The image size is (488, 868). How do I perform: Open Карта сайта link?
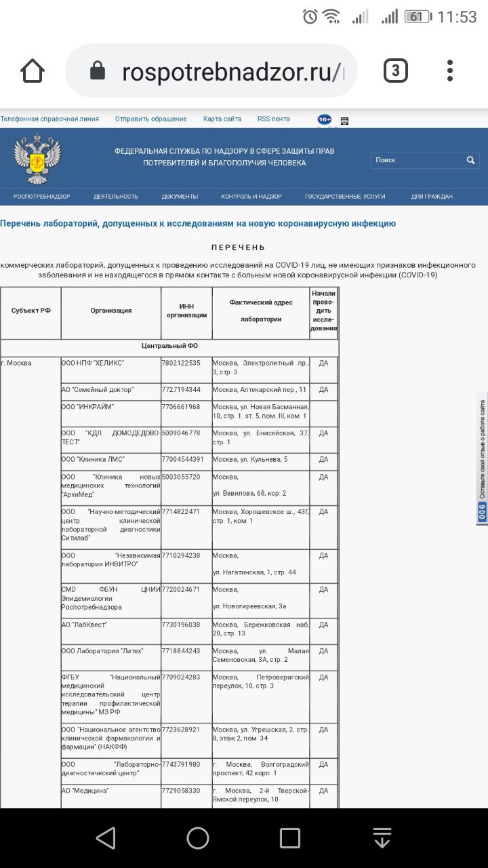222,119
